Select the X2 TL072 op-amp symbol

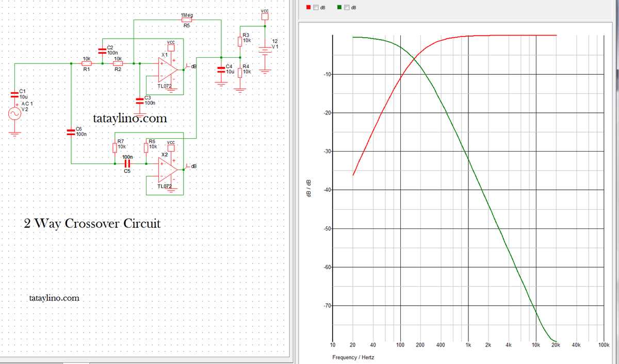click(x=168, y=170)
